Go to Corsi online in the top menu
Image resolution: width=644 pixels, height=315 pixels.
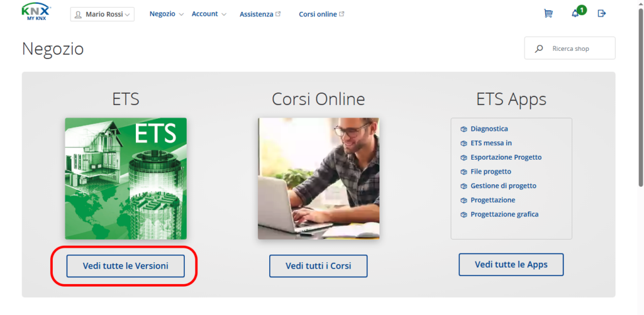[318, 14]
